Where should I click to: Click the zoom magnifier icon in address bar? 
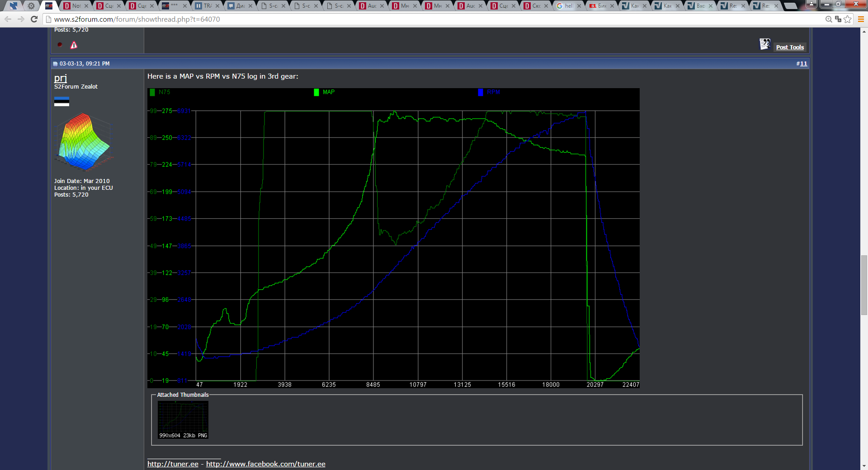click(829, 19)
